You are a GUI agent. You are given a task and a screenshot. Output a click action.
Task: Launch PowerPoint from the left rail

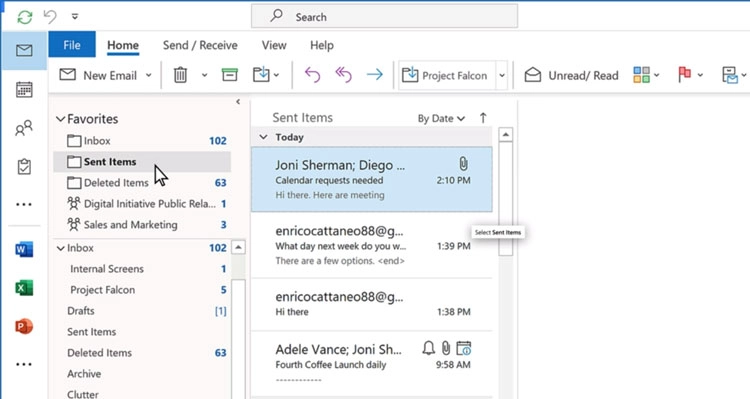[x=24, y=326]
